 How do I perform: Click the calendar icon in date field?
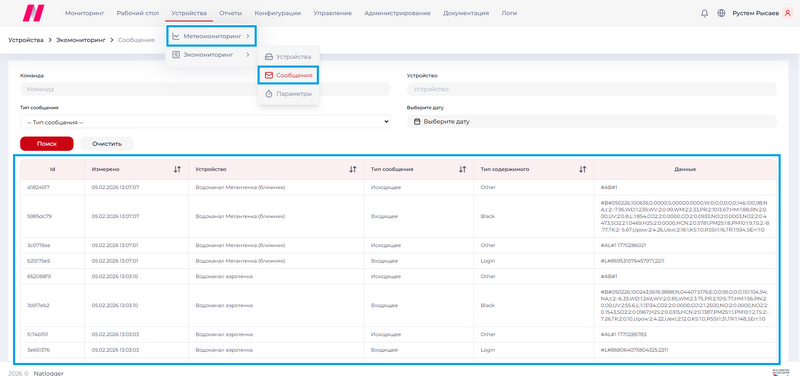(x=417, y=122)
